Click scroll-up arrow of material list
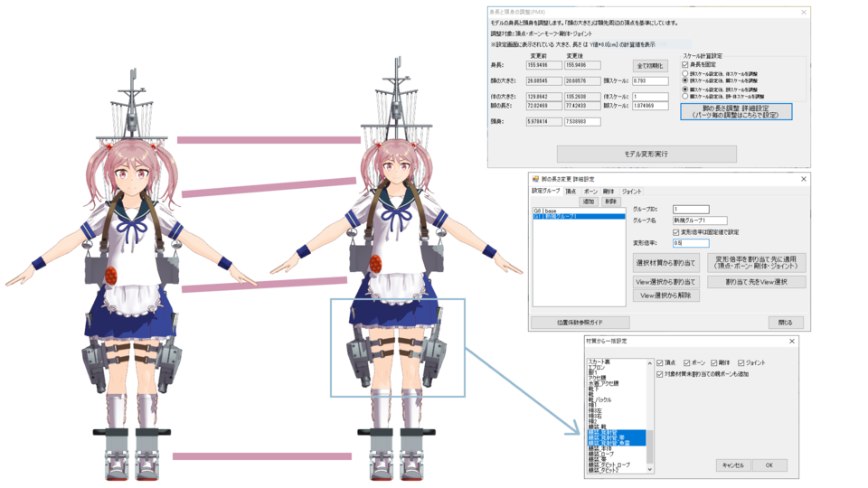868x488 pixels. tap(650, 363)
